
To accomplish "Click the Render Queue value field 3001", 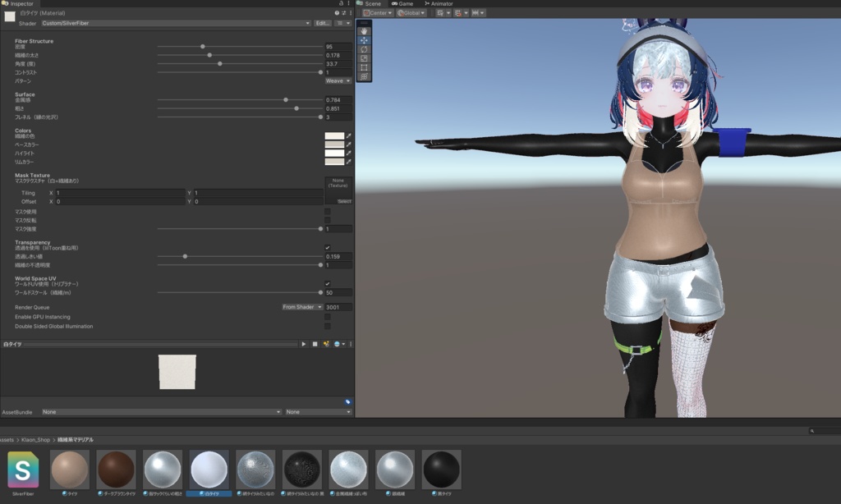I will click(x=338, y=307).
